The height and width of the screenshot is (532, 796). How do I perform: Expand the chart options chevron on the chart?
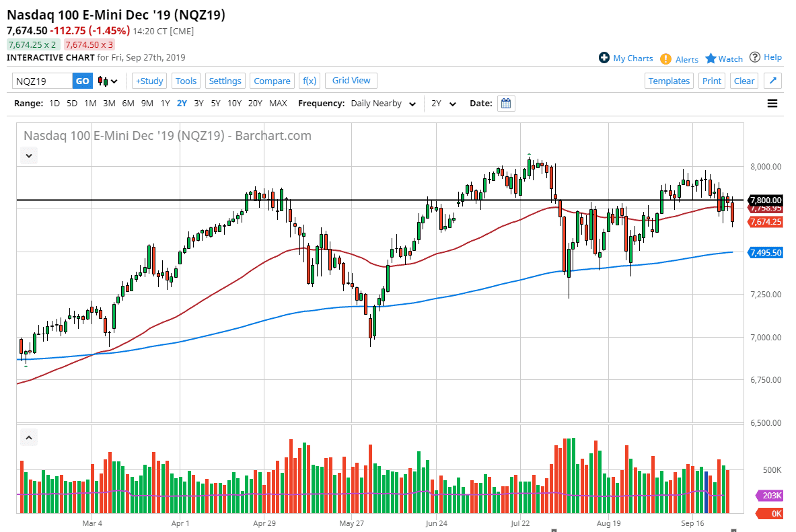click(28, 155)
